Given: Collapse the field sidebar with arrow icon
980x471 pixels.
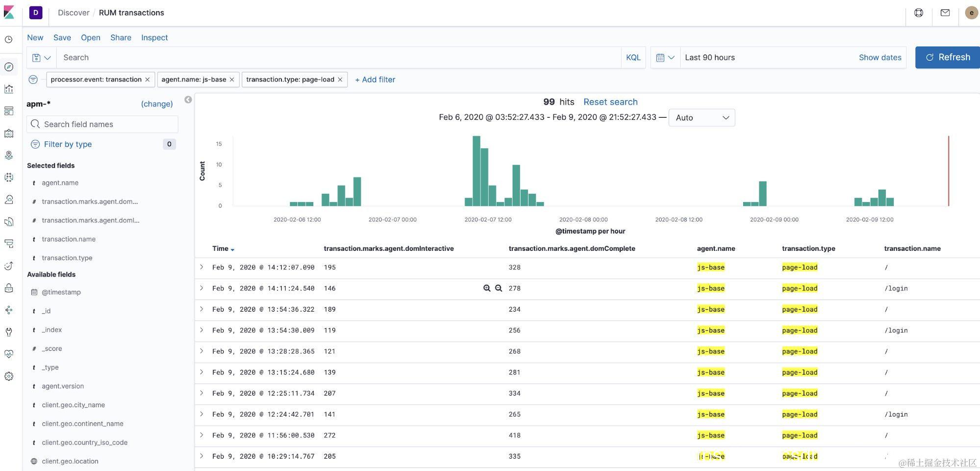Looking at the screenshot, I should pos(188,100).
